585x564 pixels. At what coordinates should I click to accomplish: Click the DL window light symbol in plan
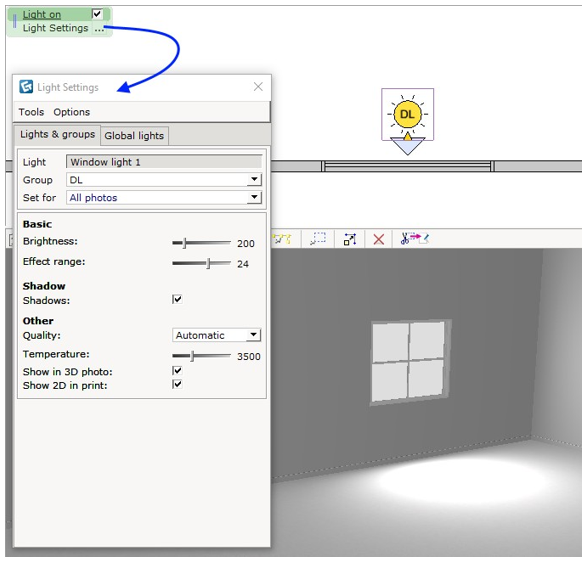(407, 115)
